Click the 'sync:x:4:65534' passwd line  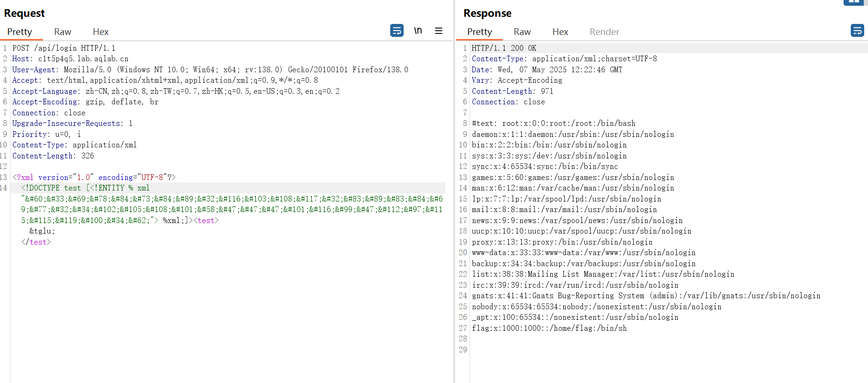(x=545, y=167)
